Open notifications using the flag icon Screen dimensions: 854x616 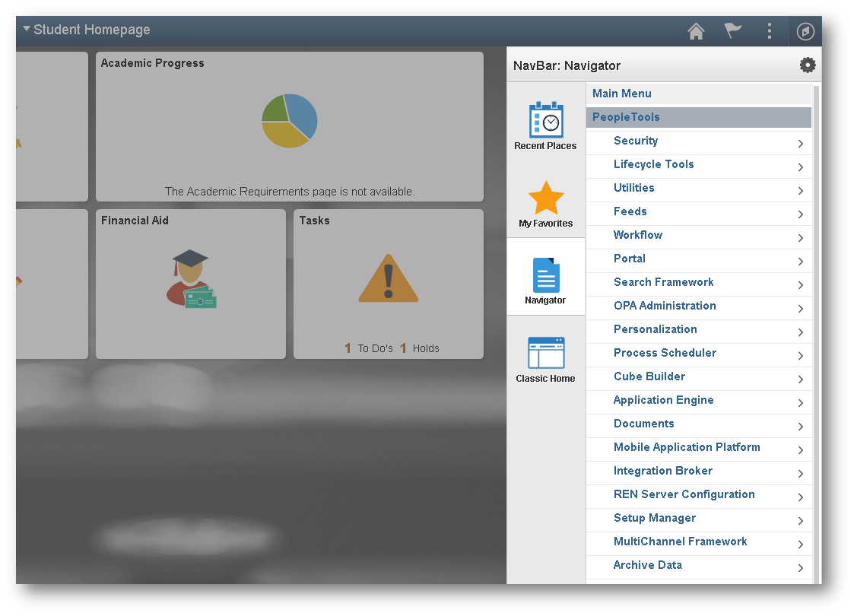(x=732, y=31)
